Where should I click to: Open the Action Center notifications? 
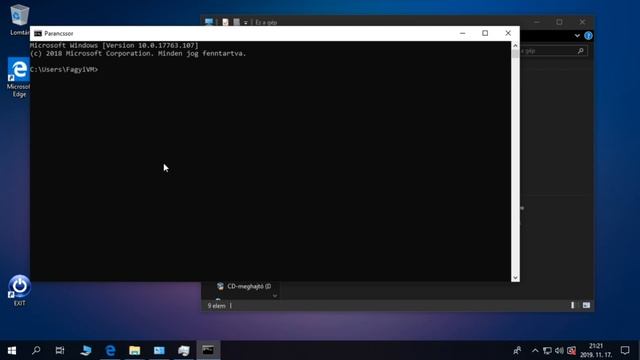(x=625, y=350)
